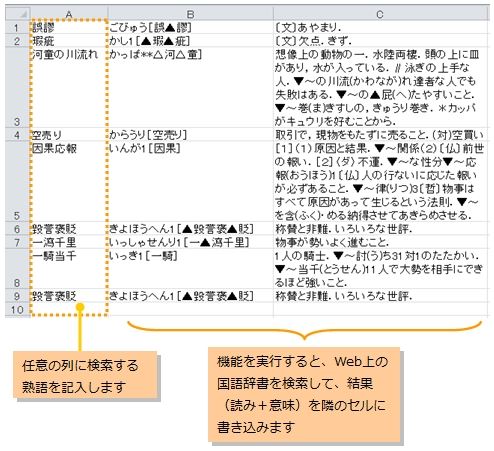Select cell A4 空売り
The height and width of the screenshot is (451, 494).
click(69, 134)
